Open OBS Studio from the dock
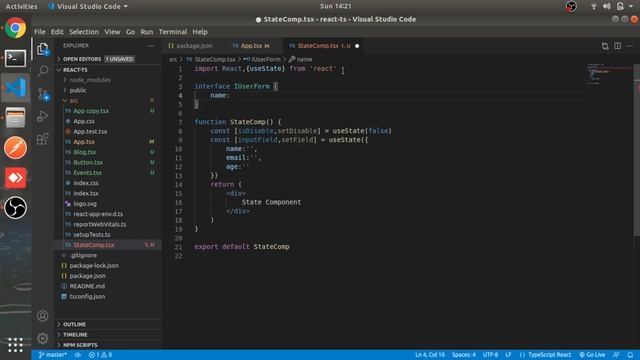 pyautogui.click(x=16, y=207)
